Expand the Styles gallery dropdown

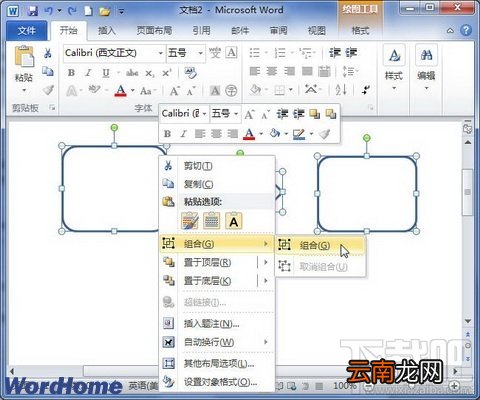pos(394,88)
